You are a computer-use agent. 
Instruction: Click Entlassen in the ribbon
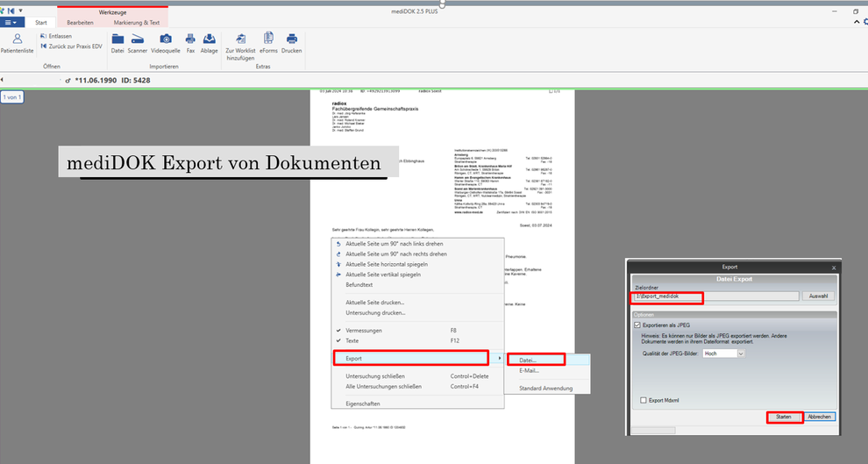(x=56, y=36)
